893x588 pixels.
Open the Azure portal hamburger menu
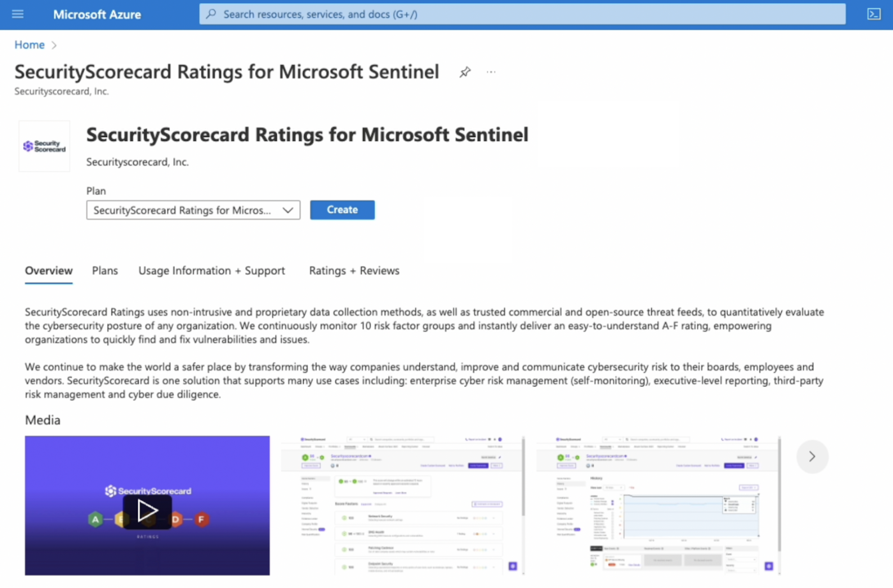click(x=18, y=14)
